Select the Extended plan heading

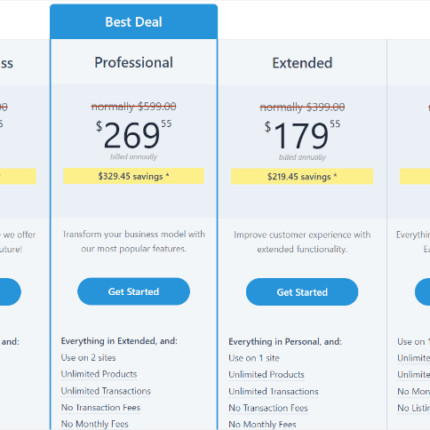pyautogui.click(x=302, y=63)
